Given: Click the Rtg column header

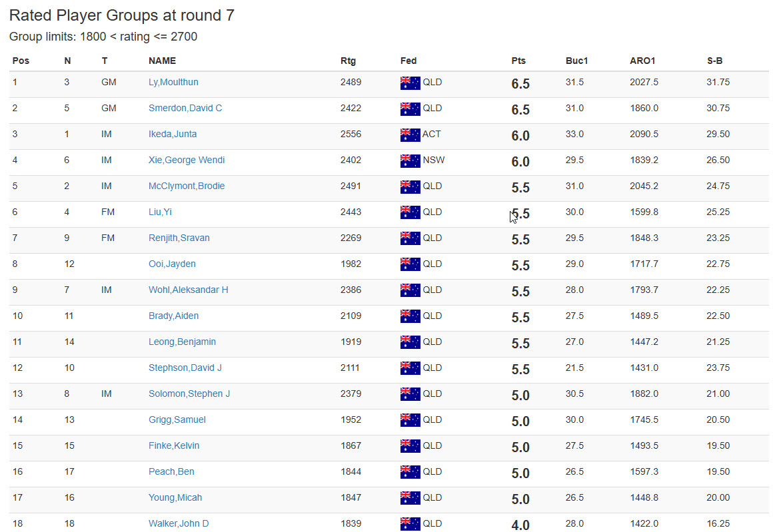Looking at the screenshot, I should (x=348, y=61).
